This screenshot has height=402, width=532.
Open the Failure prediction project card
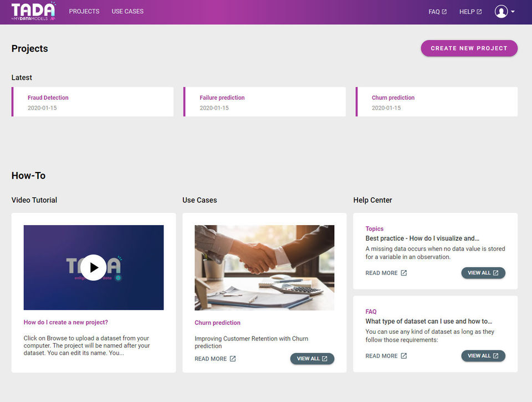[x=265, y=102]
